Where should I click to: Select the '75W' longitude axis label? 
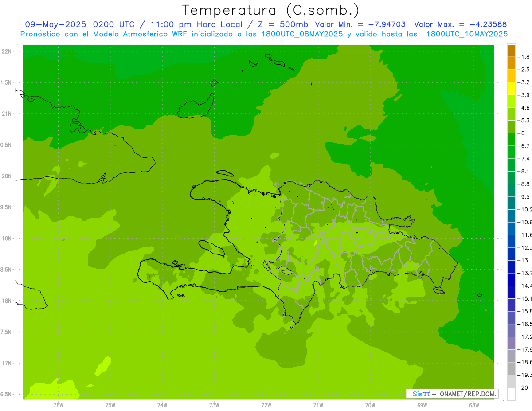point(110,405)
